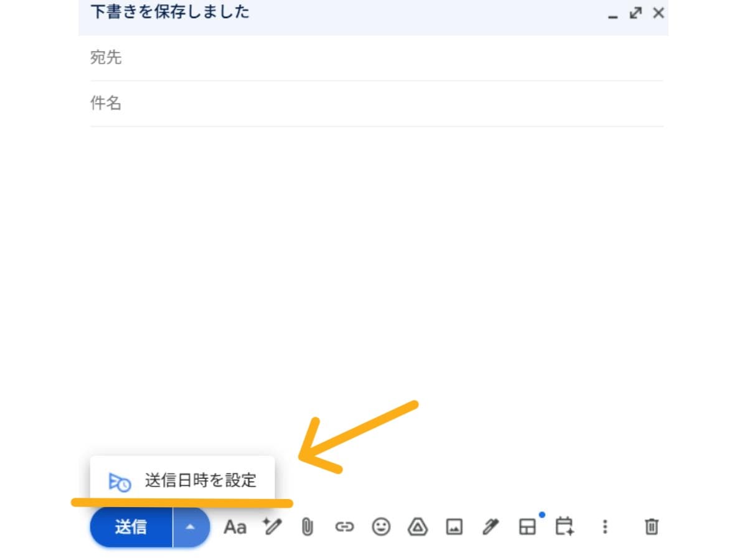Screen dimensions: 747x560
Task: Open the emoji picker
Action: click(x=382, y=526)
